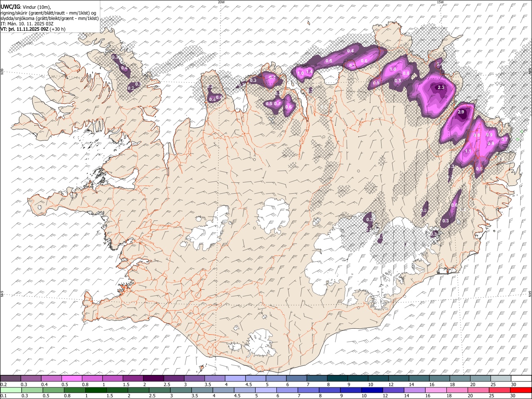
Task: Select the 18–20 pink swatch, bottom legend
Action: point(457,390)
